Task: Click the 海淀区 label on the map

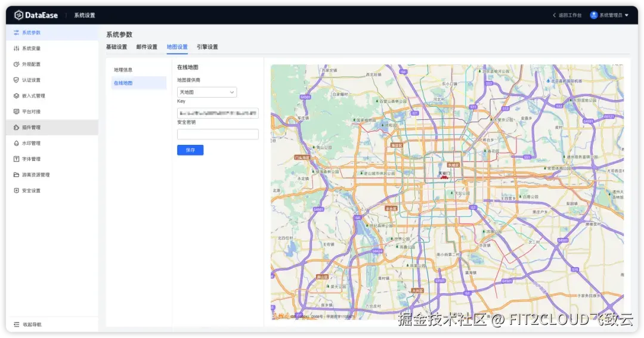Action: pos(397,145)
